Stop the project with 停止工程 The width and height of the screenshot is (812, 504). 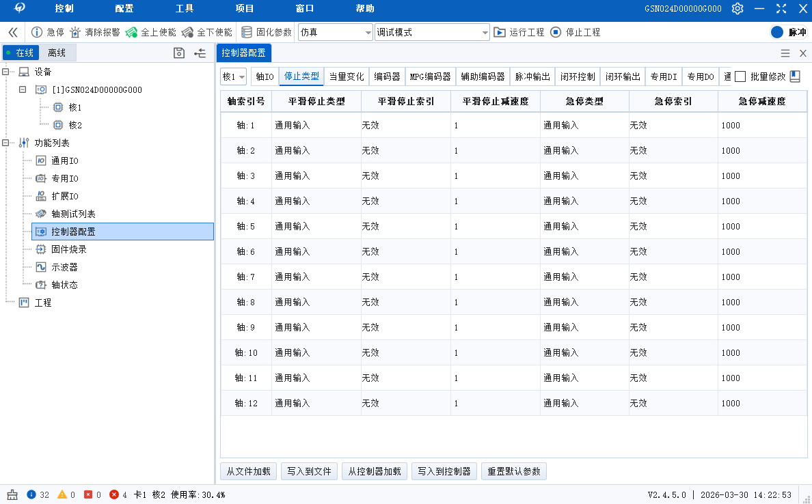(556, 32)
